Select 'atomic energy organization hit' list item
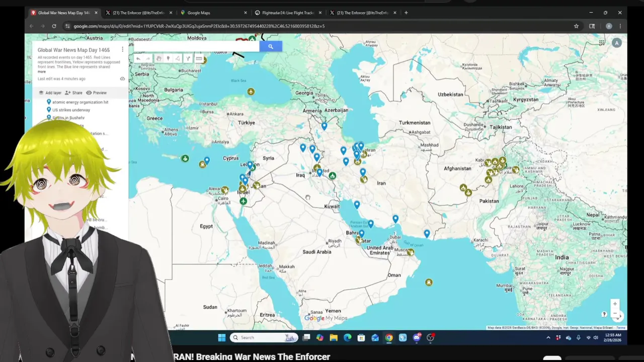This screenshot has width=644, height=362. pyautogui.click(x=80, y=102)
